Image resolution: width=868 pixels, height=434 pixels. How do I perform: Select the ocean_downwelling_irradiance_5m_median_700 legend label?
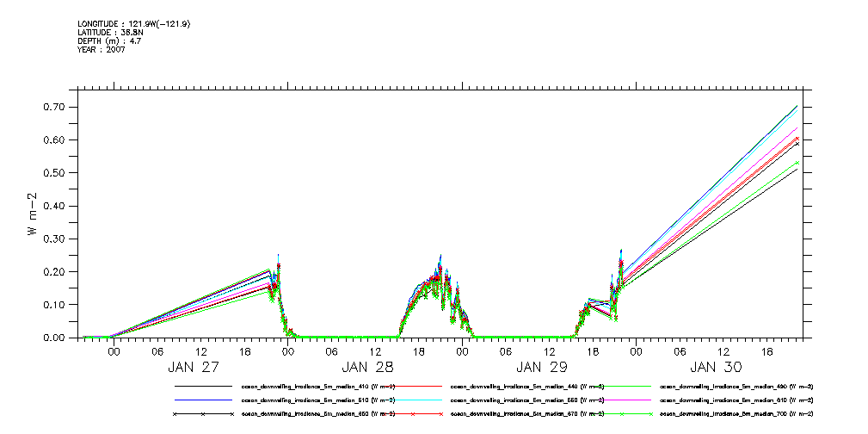coord(736,414)
